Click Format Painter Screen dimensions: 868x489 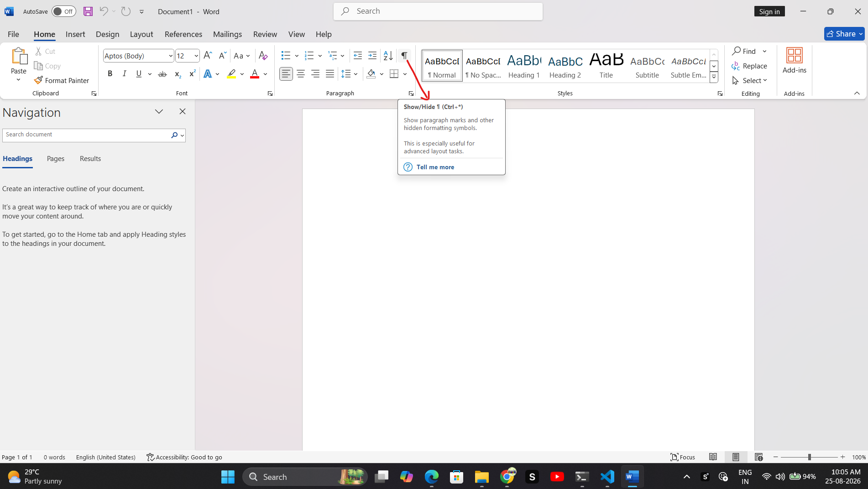(x=62, y=80)
